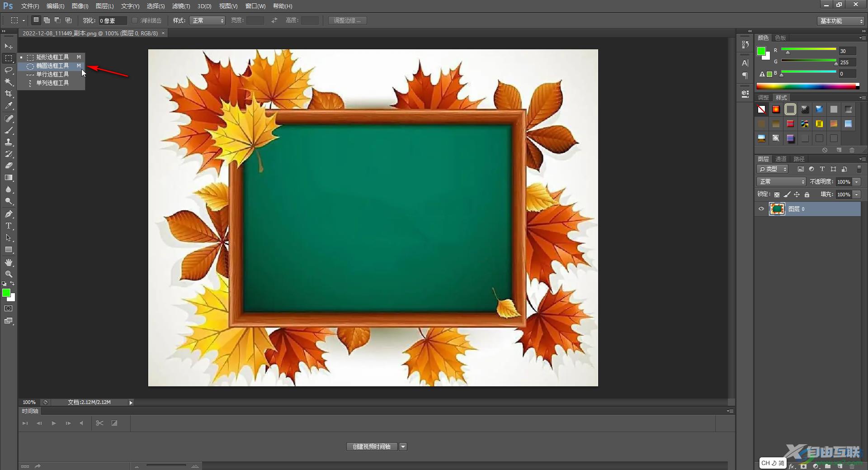The width and height of the screenshot is (868, 470).
Task: Select the Magic Wand tool
Action: point(9,82)
